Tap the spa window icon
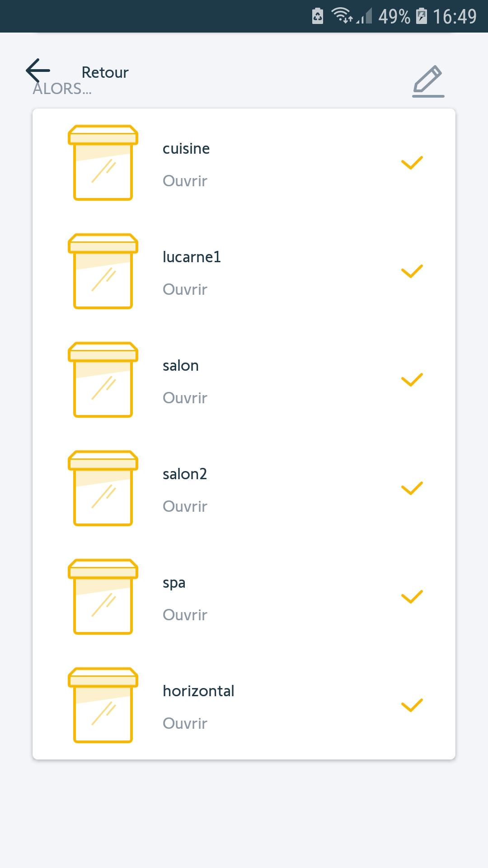 pyautogui.click(x=103, y=597)
